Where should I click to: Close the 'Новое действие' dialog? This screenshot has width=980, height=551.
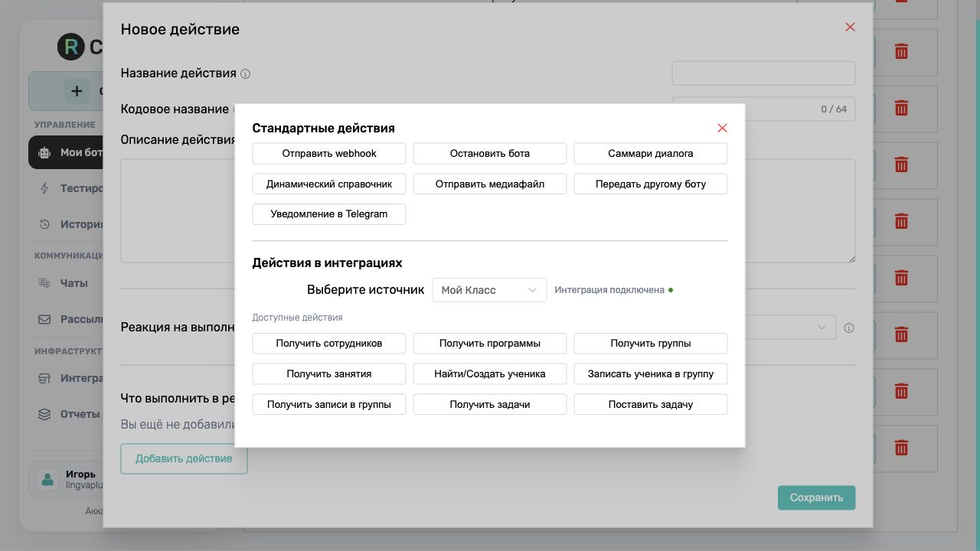click(x=850, y=27)
